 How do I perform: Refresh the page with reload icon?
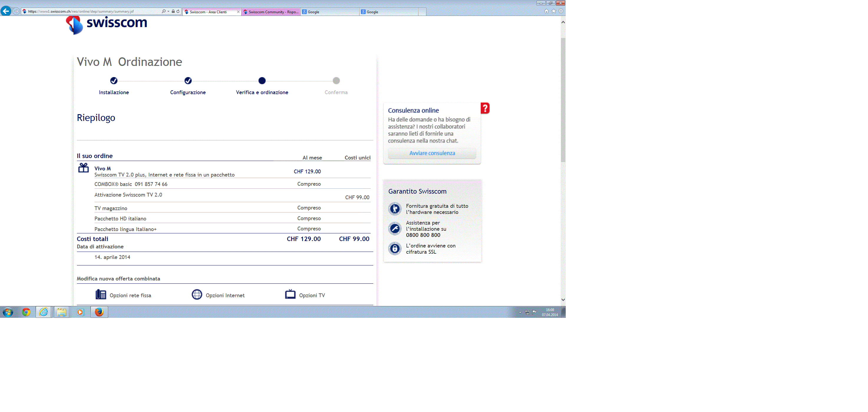pyautogui.click(x=178, y=11)
